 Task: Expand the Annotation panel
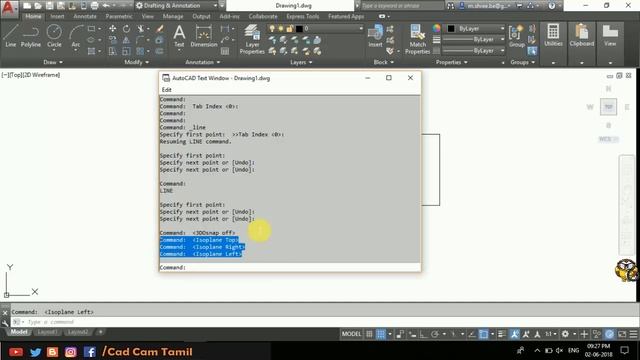(x=203, y=62)
